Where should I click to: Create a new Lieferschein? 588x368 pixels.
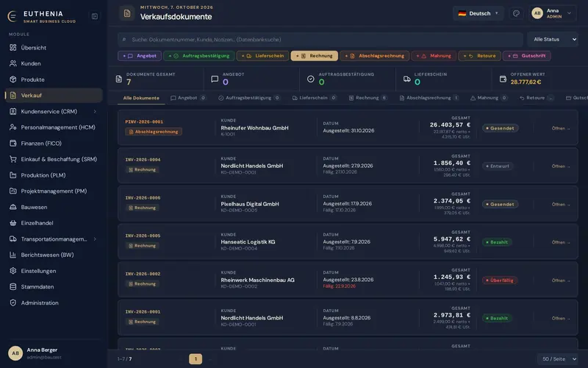pos(262,56)
